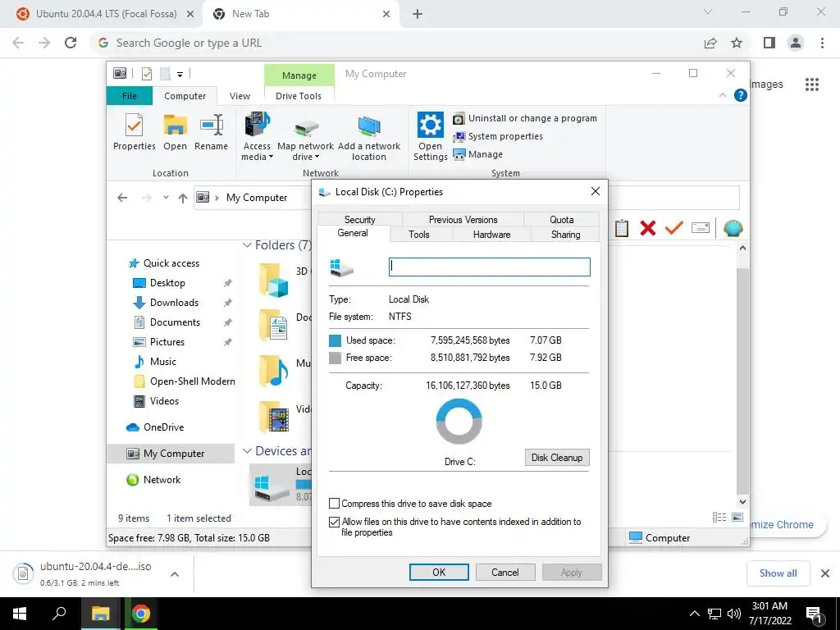Click the back arrow in File Explorer

click(122, 198)
